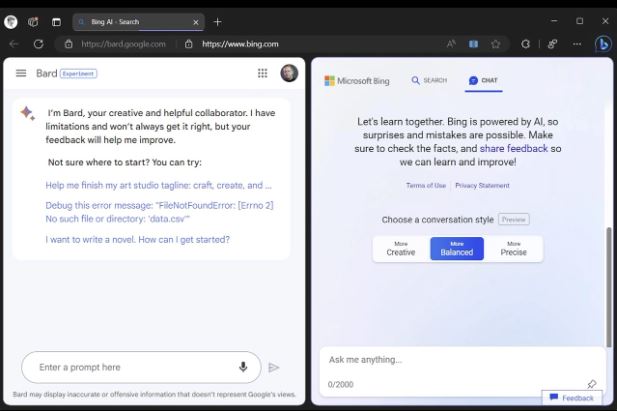Switch to Bing CHAT tab

483,81
